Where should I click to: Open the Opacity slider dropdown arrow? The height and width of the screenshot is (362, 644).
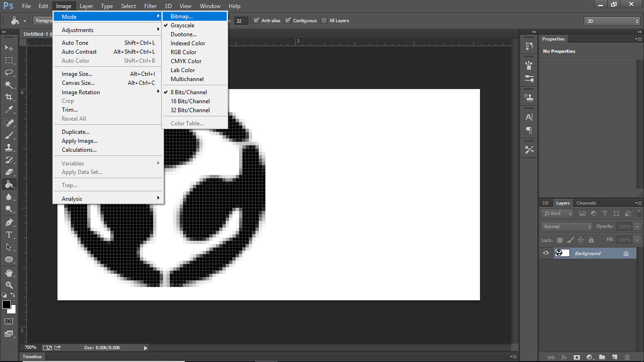(638, 227)
